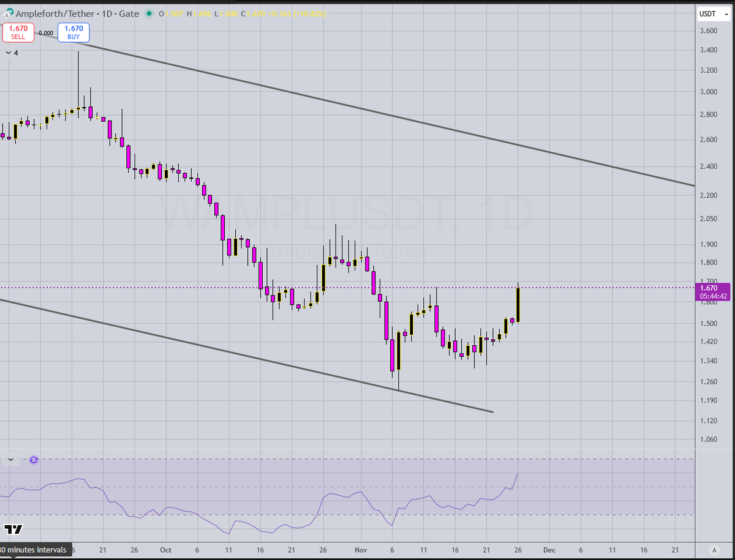Click the 1.260 price axis label
Screen dimensions: 735x560
[708, 382]
